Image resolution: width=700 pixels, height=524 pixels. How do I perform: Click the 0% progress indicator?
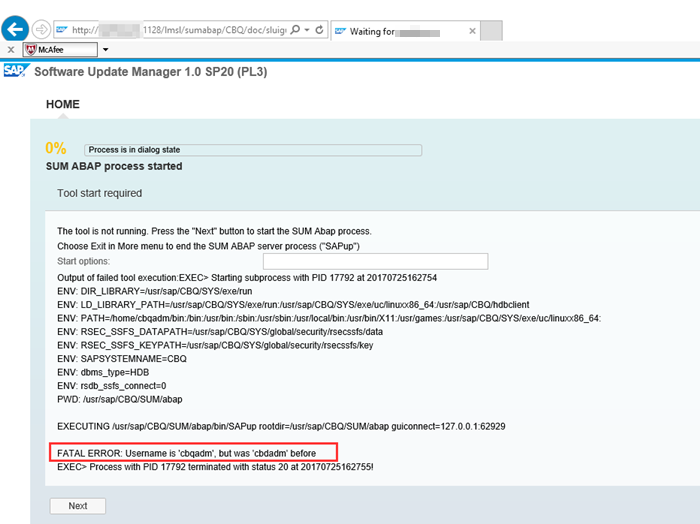(x=56, y=148)
